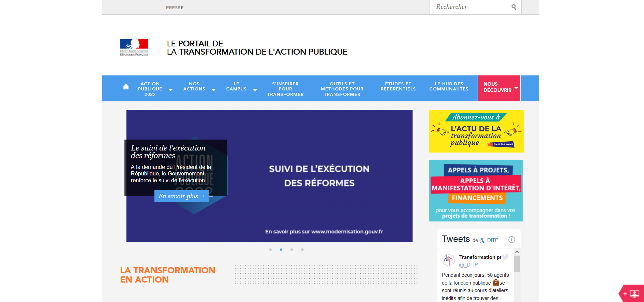The height and width of the screenshot is (302, 644).
Task: Open Études et référentiels menu item
Action: (398, 86)
